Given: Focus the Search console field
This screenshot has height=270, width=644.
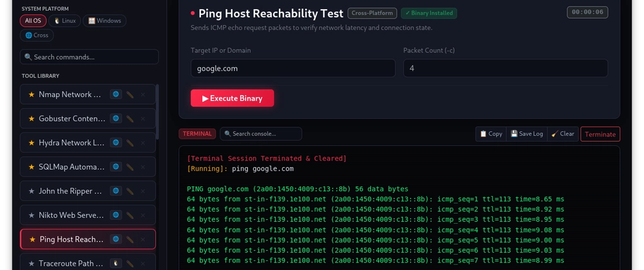Looking at the screenshot, I should (261, 134).
